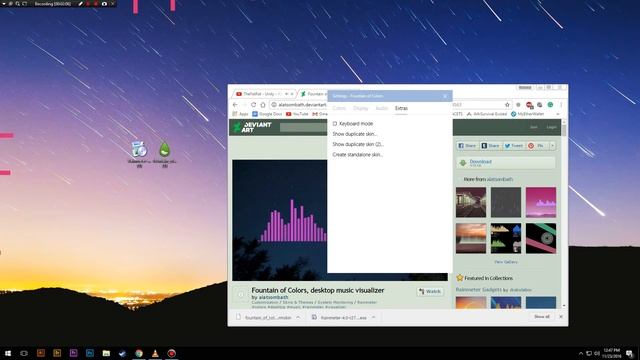Open MyEtherWallet bookmark
640x360 pixels.
point(527,114)
